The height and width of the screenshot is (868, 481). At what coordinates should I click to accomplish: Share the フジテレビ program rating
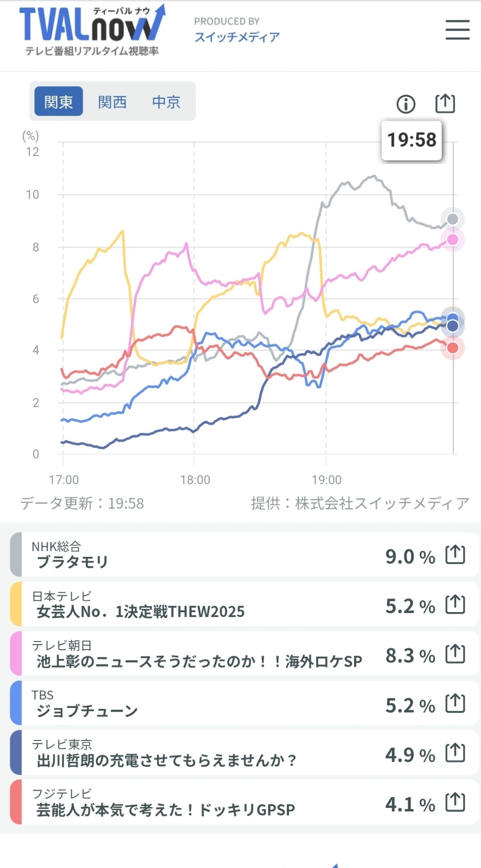[455, 802]
